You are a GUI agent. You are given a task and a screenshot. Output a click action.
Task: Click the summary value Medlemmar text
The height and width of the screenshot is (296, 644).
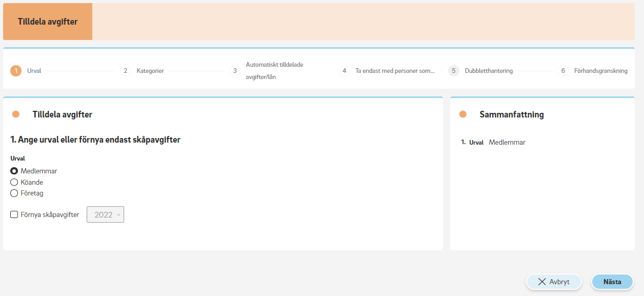point(507,142)
